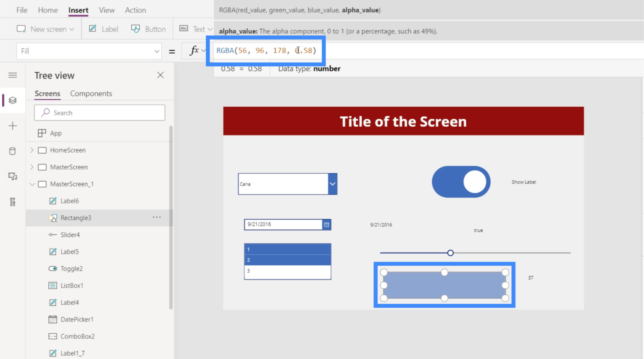Screen dimensions: 644x359
Task: Click the Text toolbar icon
Action: pos(184,29)
